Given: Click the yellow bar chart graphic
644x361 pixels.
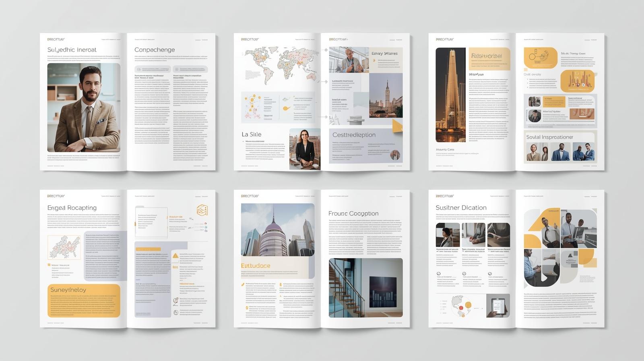Looking at the screenshot, I should click(577, 81).
